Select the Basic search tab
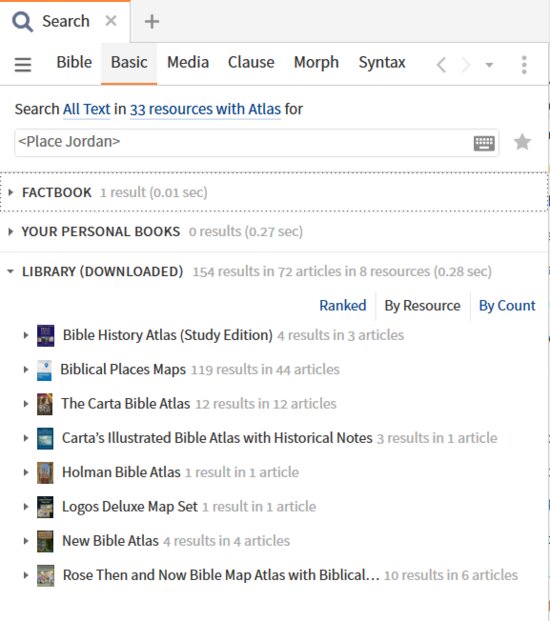The image size is (550, 621). click(x=129, y=63)
